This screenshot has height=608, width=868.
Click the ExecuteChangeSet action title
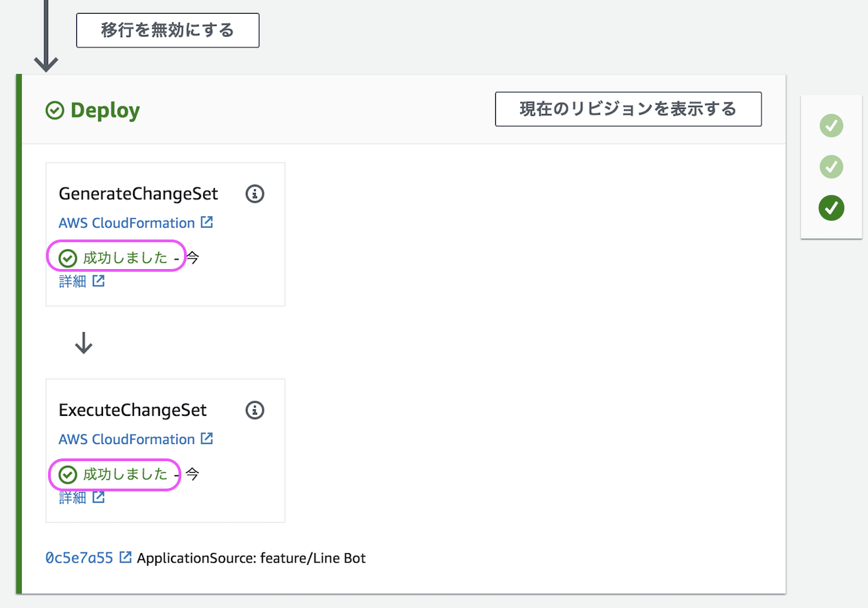pos(133,410)
